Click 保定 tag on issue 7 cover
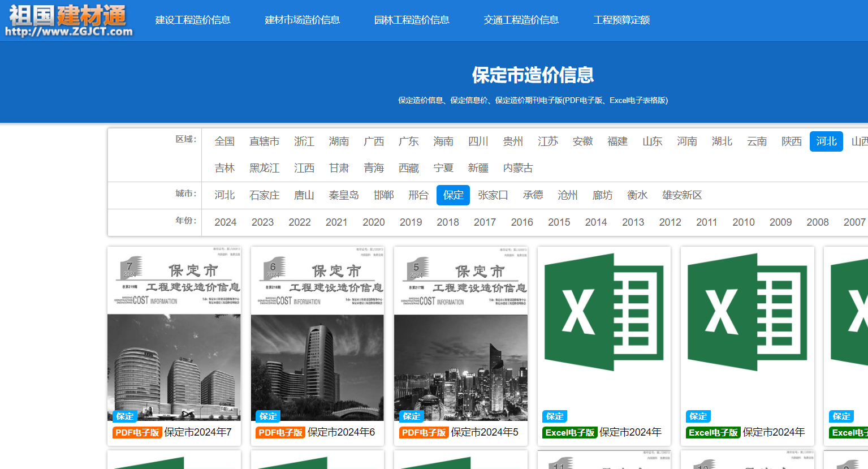Screen dimensions: 868x469 pos(125,416)
